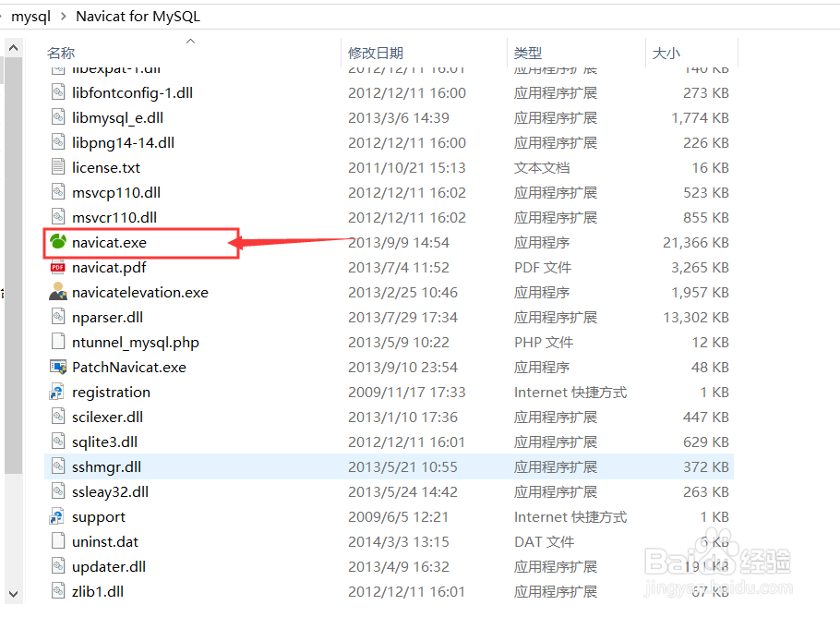
Task: Click the 2013/9/10 23:54 date cell
Action: pyautogui.click(x=402, y=368)
